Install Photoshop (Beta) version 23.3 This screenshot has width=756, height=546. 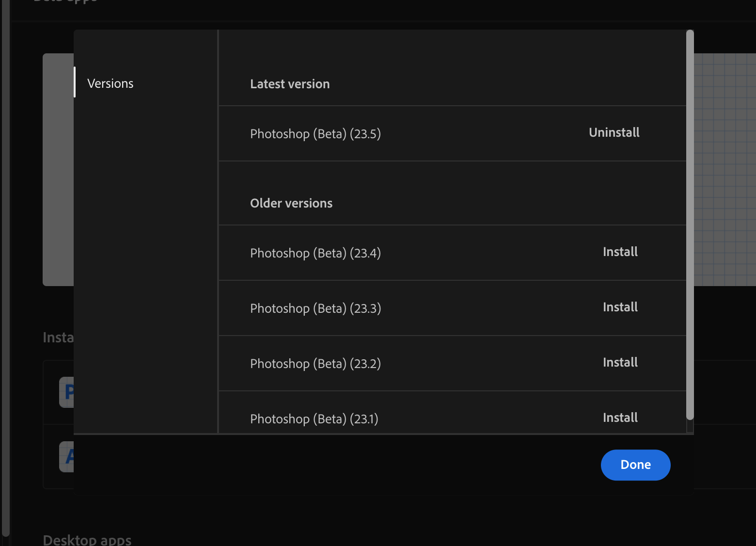[x=620, y=307]
